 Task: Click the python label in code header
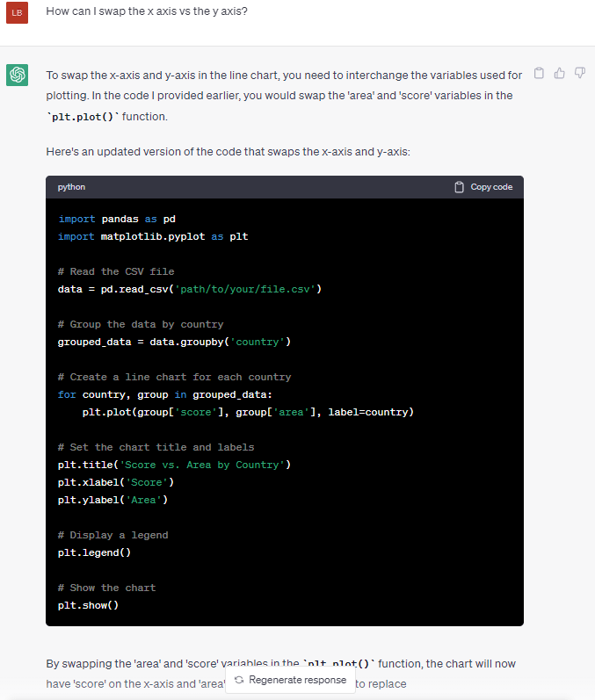click(x=71, y=187)
